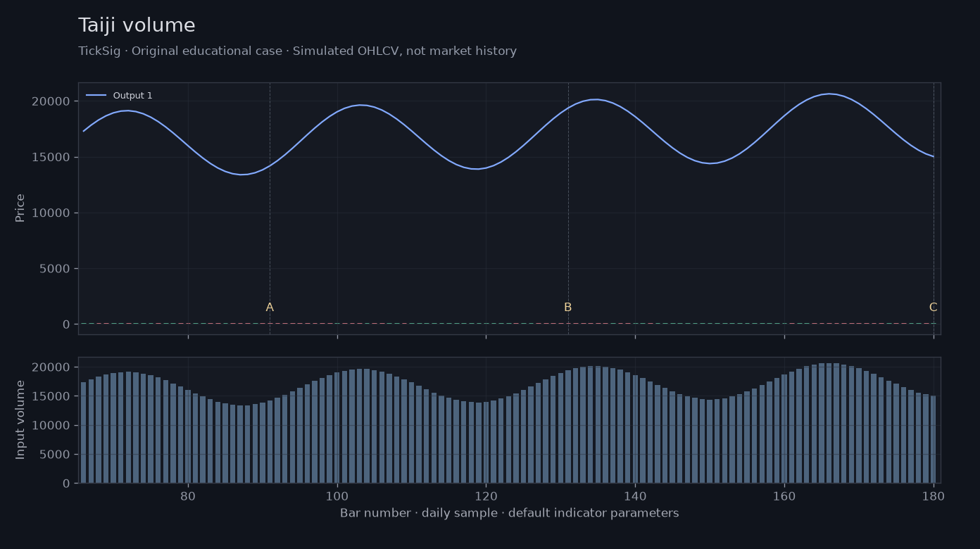
Task: Click the last volume bar at bar 180
Action: (x=934, y=439)
